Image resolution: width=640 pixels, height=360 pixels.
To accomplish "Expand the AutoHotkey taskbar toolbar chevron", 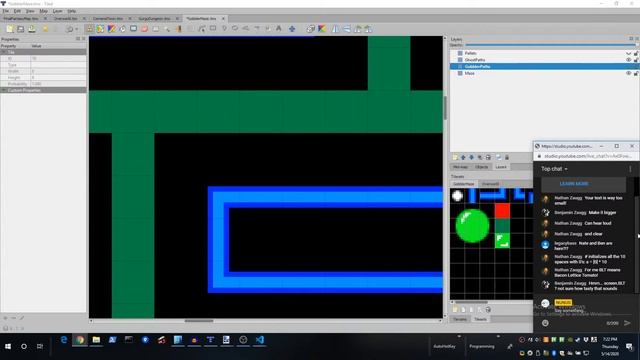I will [459, 337].
